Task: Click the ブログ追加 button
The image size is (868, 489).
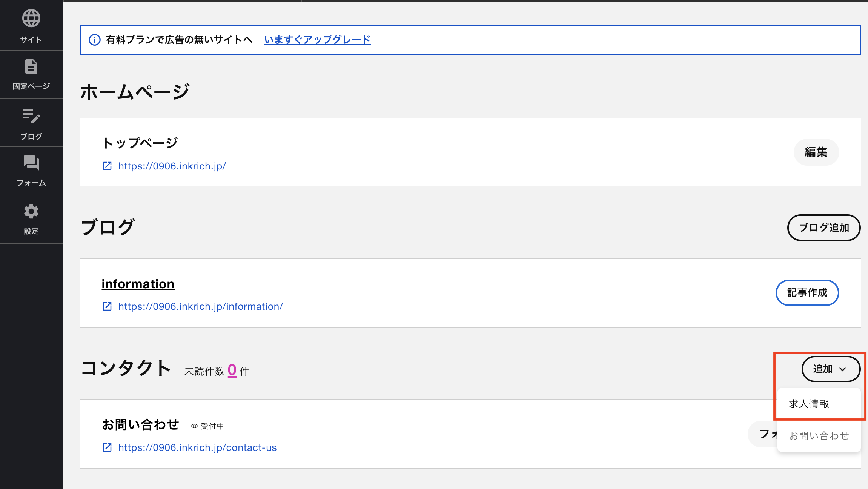Action: [x=824, y=228]
